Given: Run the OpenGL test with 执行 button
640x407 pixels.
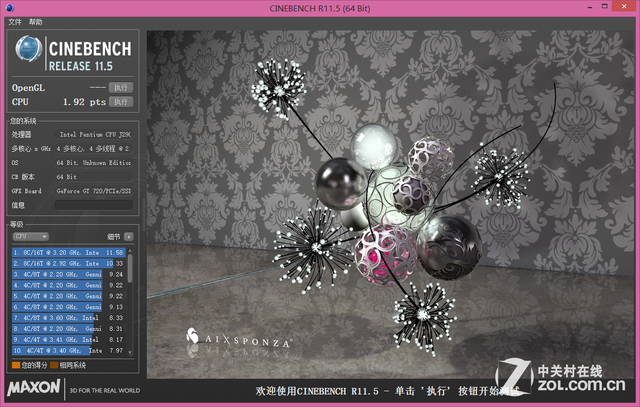Looking at the screenshot, I should tap(121, 88).
